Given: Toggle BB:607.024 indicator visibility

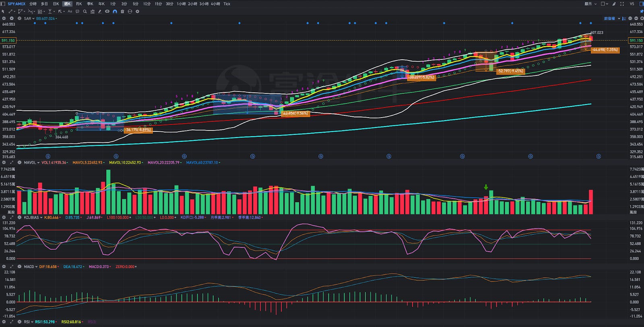Looking at the screenshot, I should tap(46, 19).
